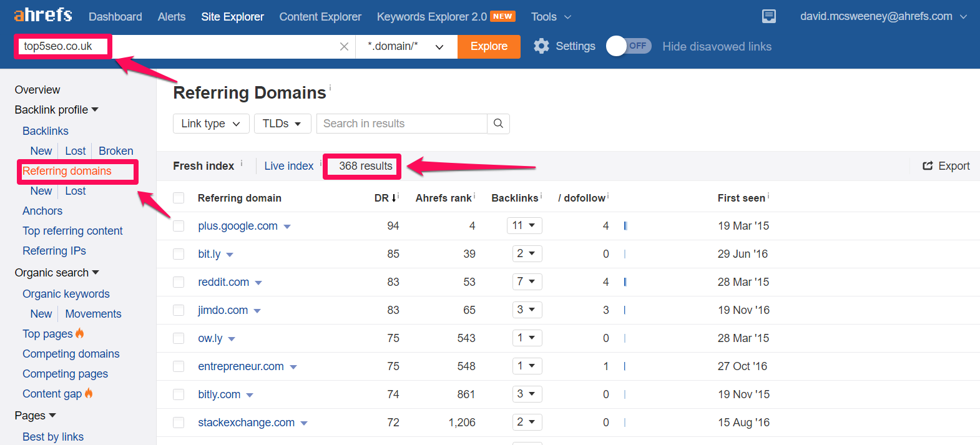Click the info icon next to Referring Domains title
980x445 pixels.
click(330, 87)
